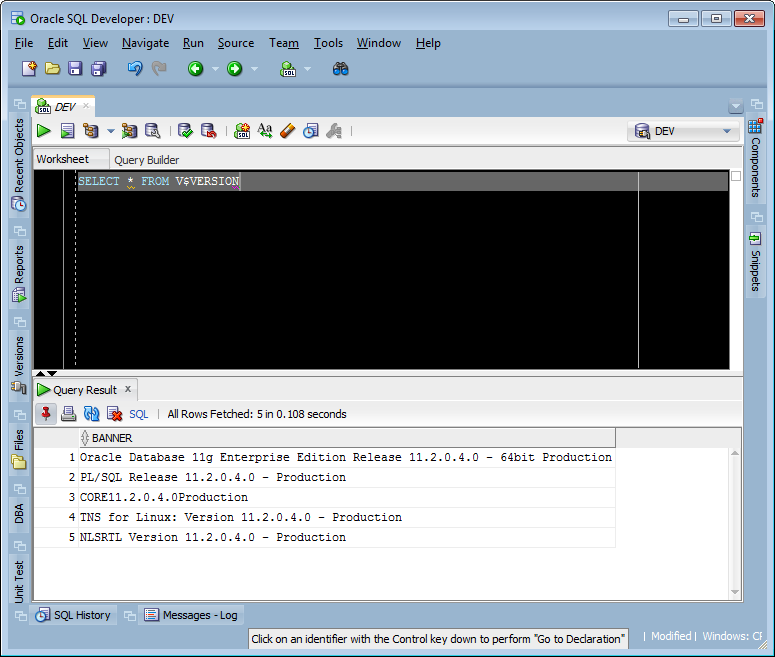This screenshot has height=657, width=775.
Task: Open the Versions side panel
Action: point(19,365)
